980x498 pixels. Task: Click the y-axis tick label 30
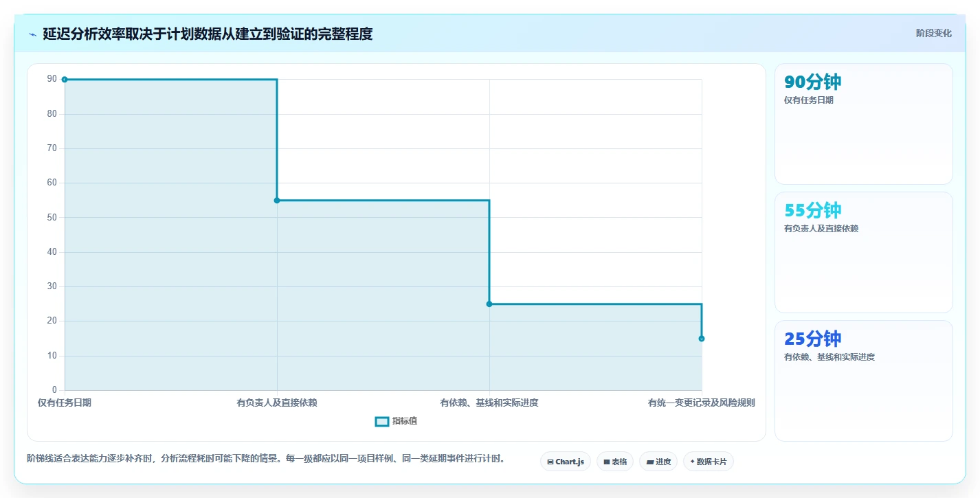[x=52, y=286]
